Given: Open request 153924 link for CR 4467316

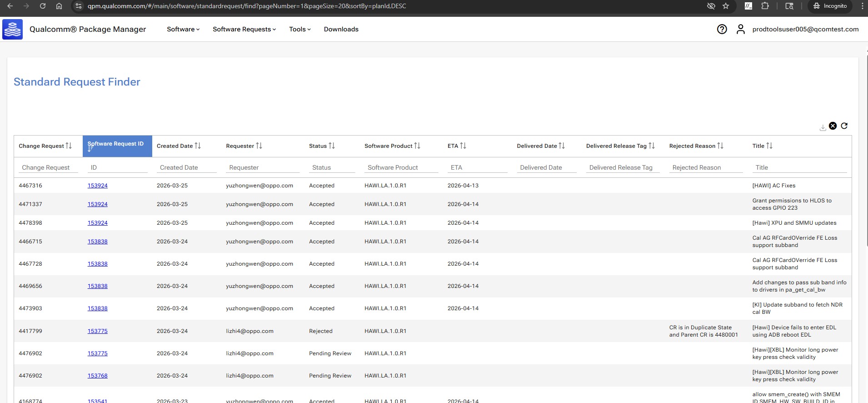Looking at the screenshot, I should (98, 186).
